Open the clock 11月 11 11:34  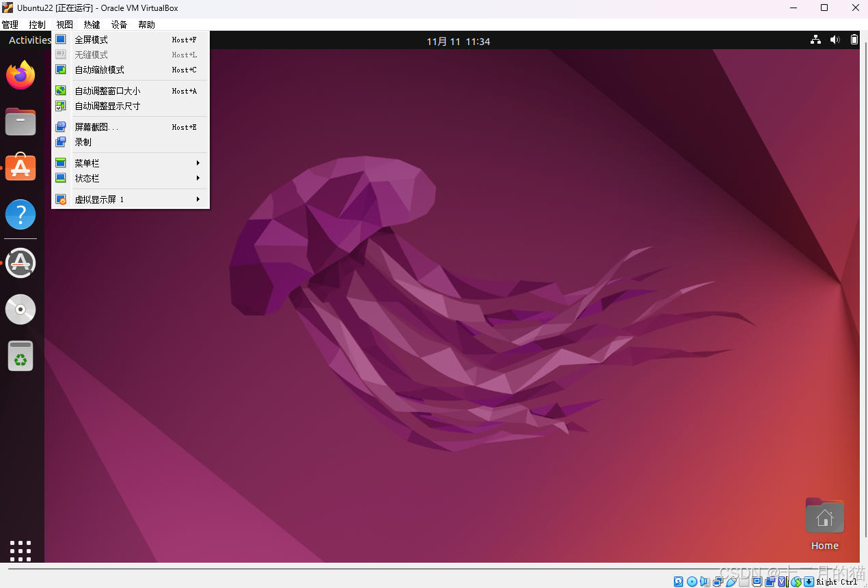[x=459, y=41]
